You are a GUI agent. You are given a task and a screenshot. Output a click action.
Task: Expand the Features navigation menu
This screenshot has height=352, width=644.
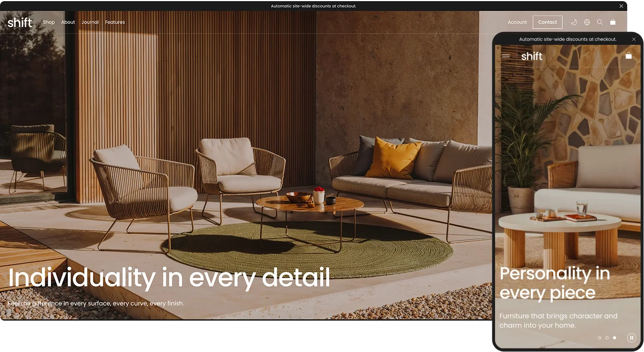[x=115, y=22]
